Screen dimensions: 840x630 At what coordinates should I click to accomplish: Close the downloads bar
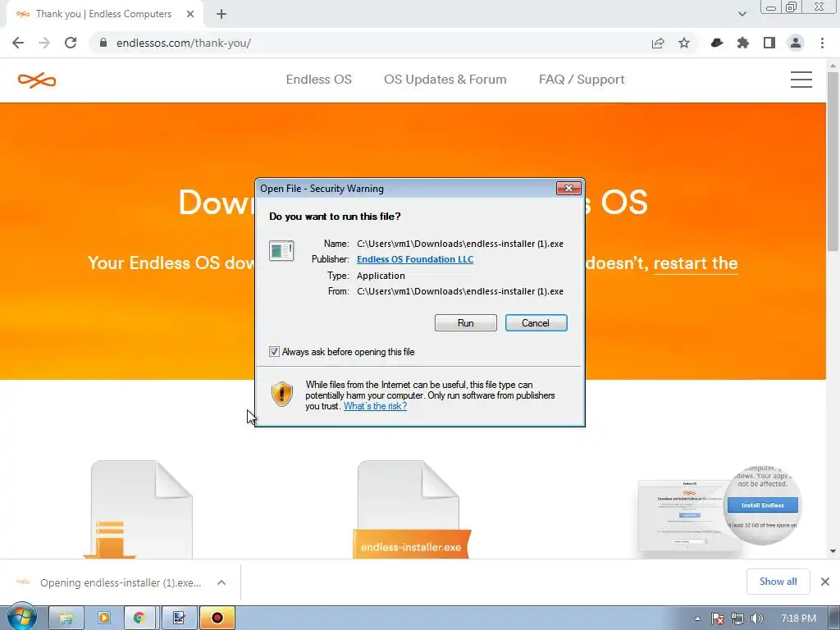click(x=825, y=582)
